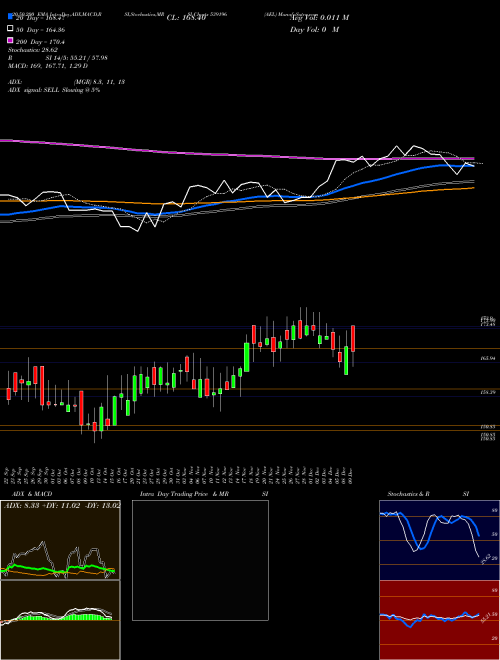The height and width of the screenshot is (660, 500).
Task: Select the '50 Day - 164.36' label
Action: click(40, 29)
